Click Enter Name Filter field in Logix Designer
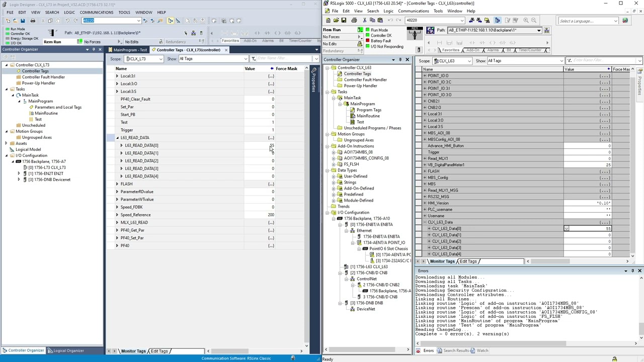The image size is (644, 362). (x=284, y=59)
